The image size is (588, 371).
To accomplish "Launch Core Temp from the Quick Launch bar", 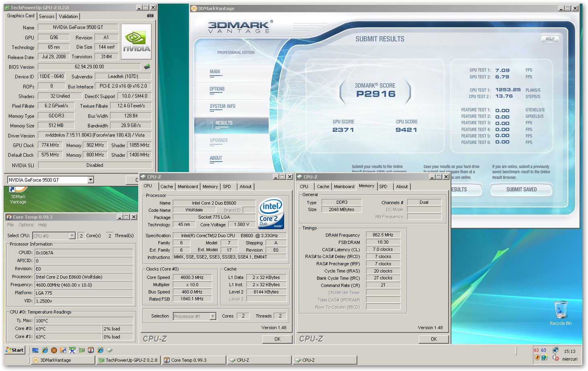I will pos(91,351).
